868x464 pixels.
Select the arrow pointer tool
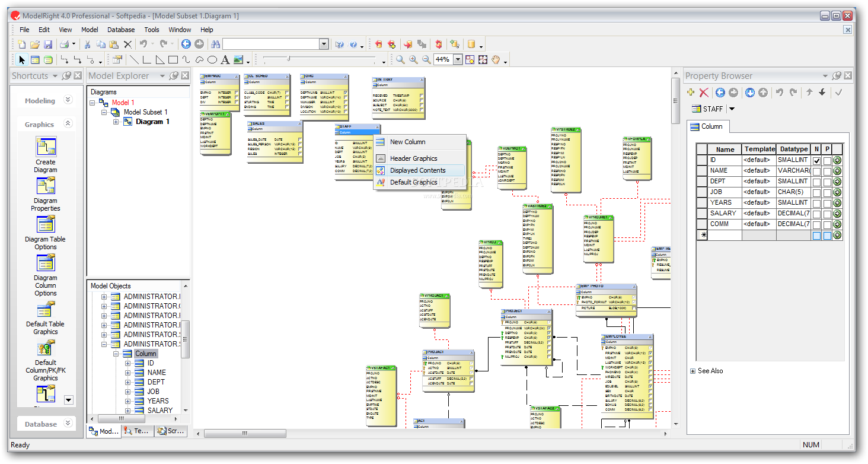pos(22,60)
